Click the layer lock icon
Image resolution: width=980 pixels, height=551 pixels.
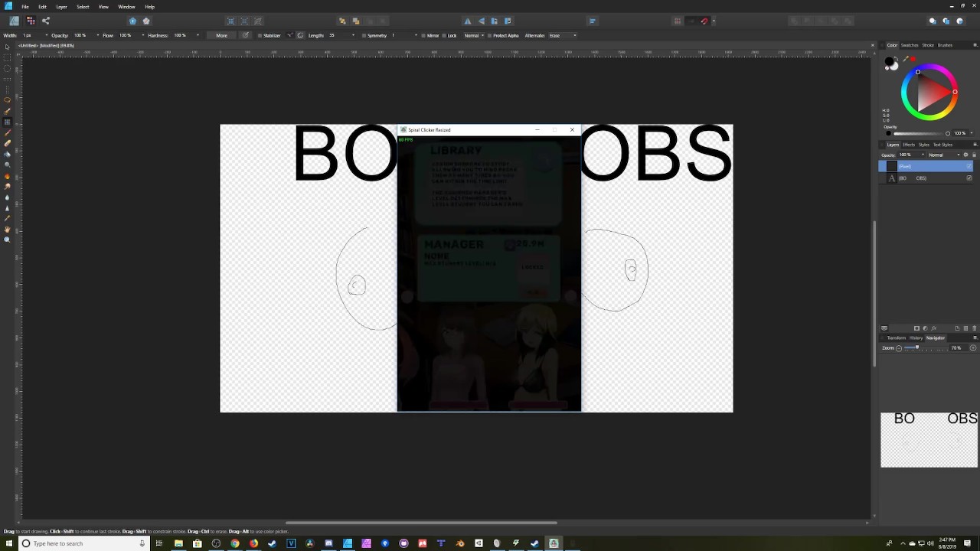[x=974, y=155]
